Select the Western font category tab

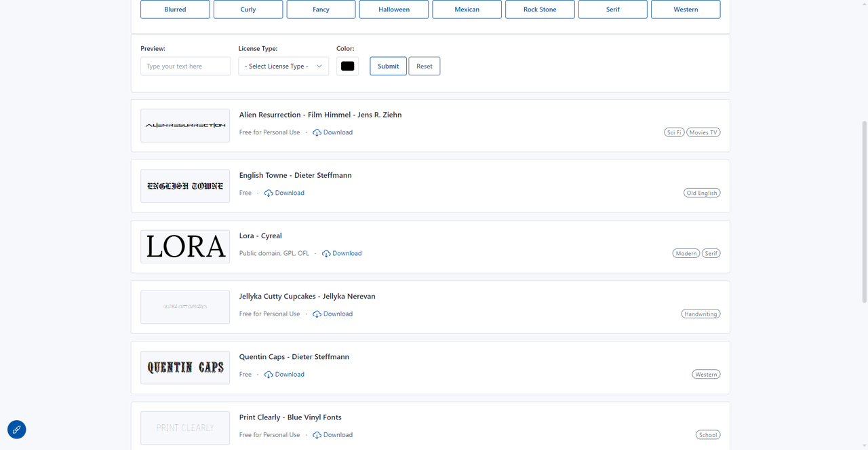tap(686, 10)
